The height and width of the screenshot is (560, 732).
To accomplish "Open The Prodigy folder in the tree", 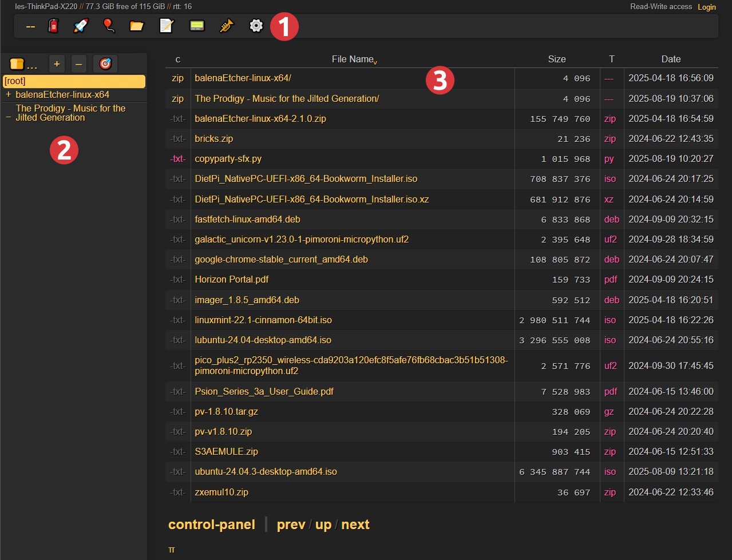I will click(x=70, y=113).
